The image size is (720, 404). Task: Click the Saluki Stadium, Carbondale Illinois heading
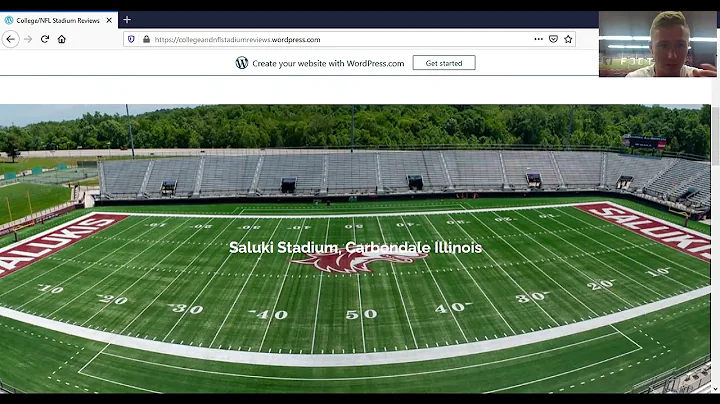pos(355,247)
